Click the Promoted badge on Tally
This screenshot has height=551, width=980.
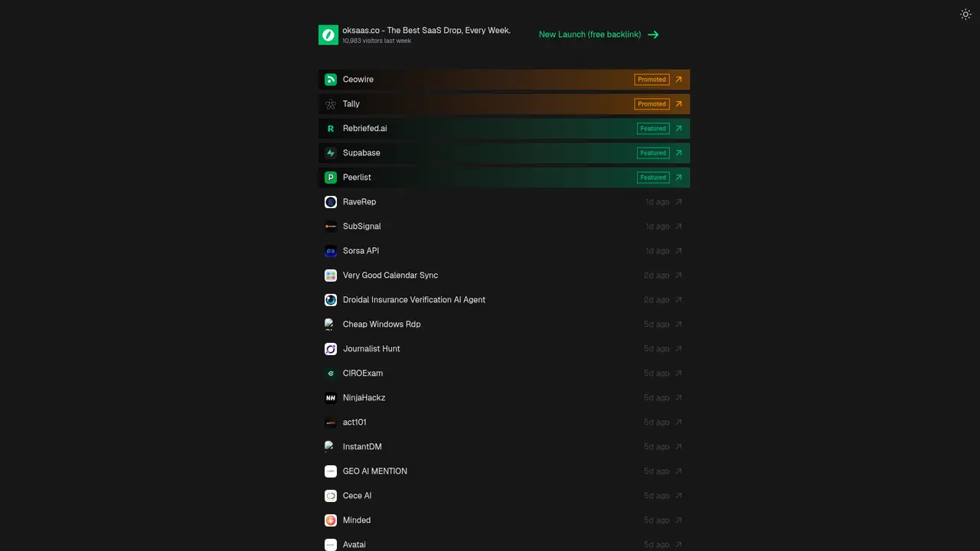tap(652, 104)
